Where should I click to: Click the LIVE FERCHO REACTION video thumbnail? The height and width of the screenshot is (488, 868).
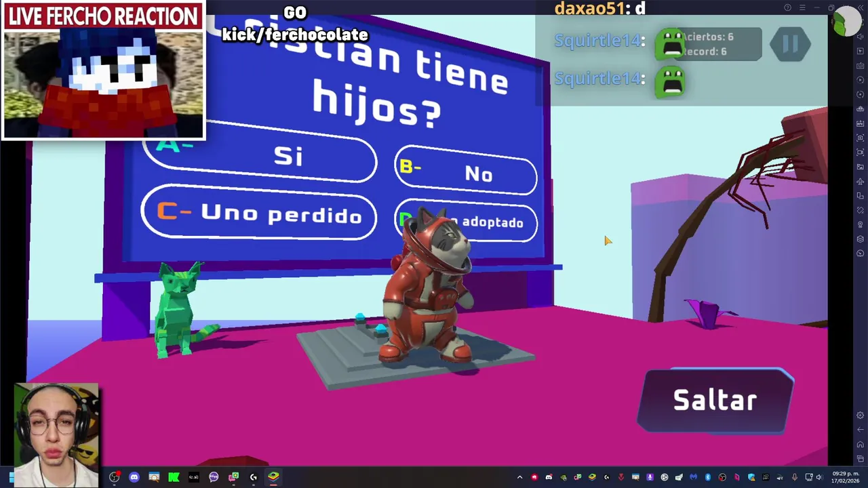point(103,70)
